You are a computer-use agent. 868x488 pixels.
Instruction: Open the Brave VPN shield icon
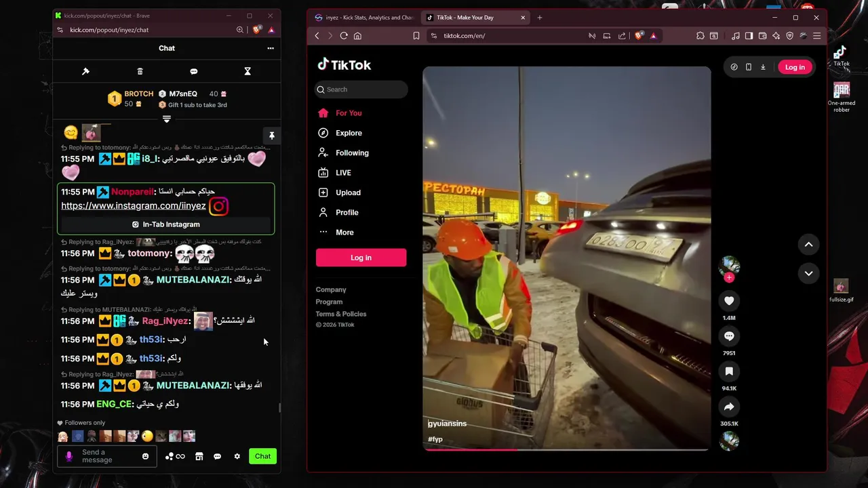pyautogui.click(x=790, y=36)
